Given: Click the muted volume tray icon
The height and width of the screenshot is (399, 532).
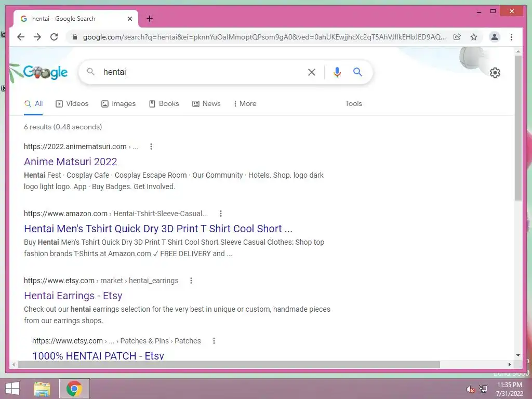Looking at the screenshot, I should click(x=470, y=389).
